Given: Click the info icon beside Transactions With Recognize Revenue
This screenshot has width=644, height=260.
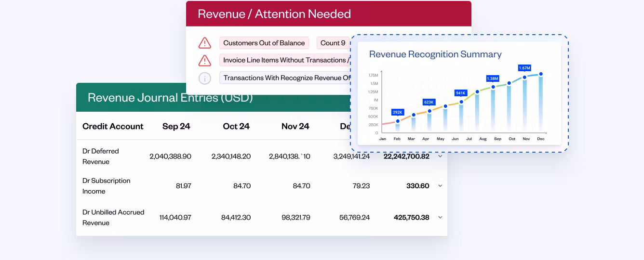Looking at the screenshot, I should point(205,78).
